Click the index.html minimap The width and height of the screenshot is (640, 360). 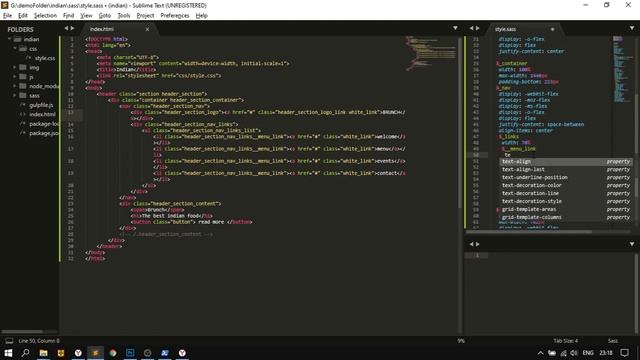pos(431,53)
